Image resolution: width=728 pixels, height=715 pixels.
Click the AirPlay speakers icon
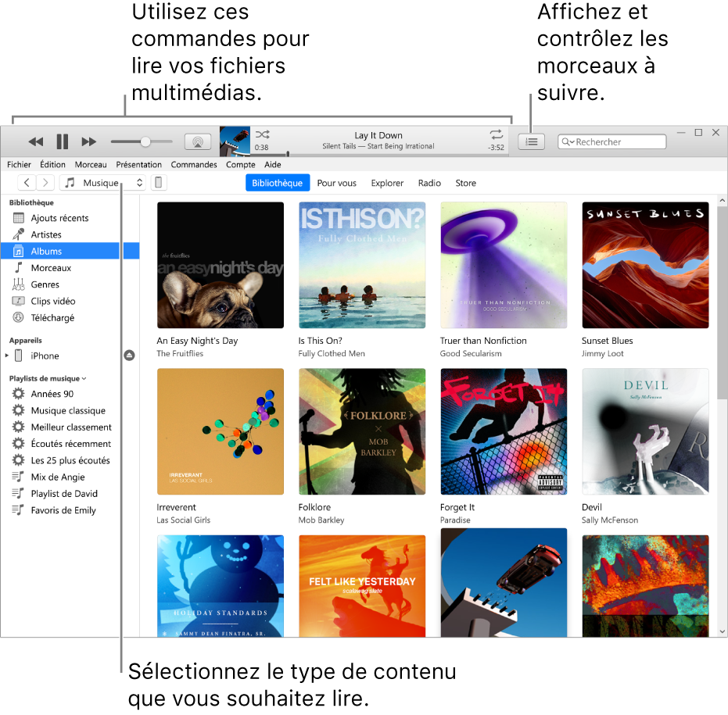point(197,141)
